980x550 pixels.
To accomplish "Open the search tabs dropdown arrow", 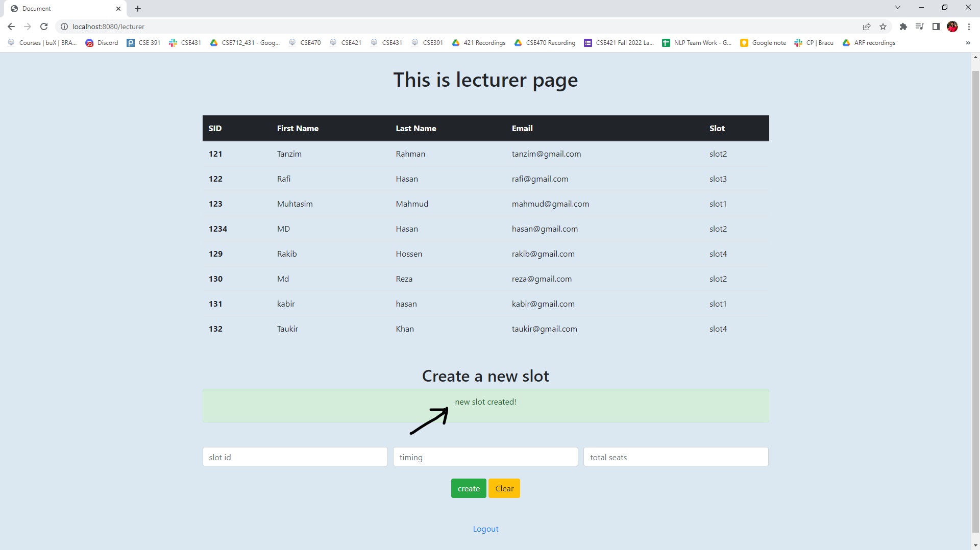I will [897, 8].
